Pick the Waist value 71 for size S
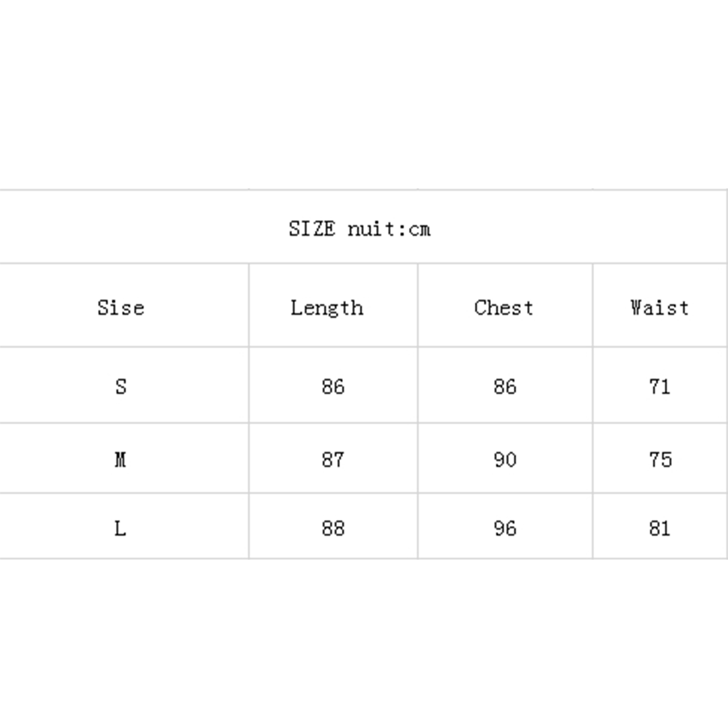The width and height of the screenshot is (728, 728). point(660,387)
